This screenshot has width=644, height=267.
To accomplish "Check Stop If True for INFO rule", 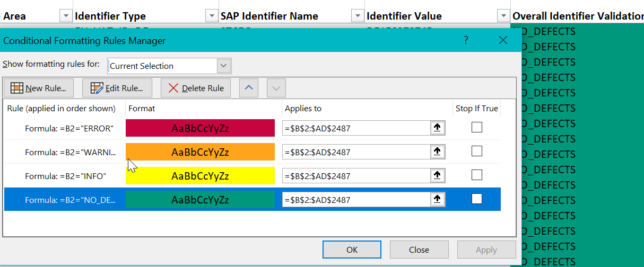I will coord(477,175).
